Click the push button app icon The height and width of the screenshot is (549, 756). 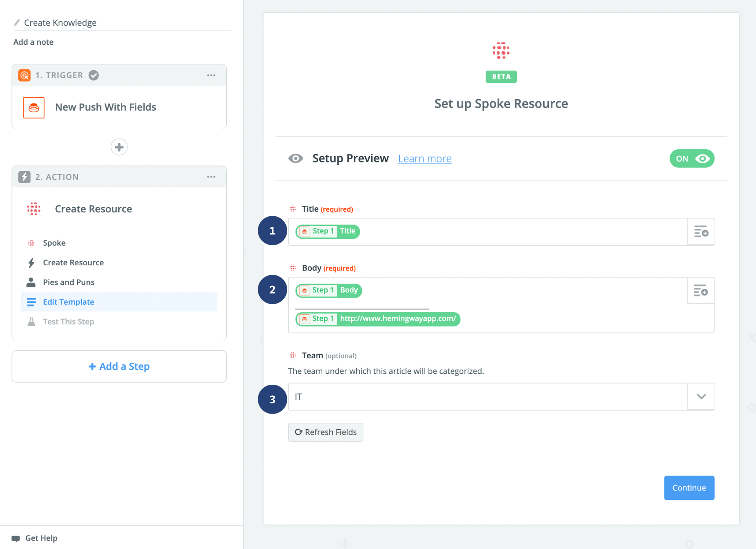34,108
